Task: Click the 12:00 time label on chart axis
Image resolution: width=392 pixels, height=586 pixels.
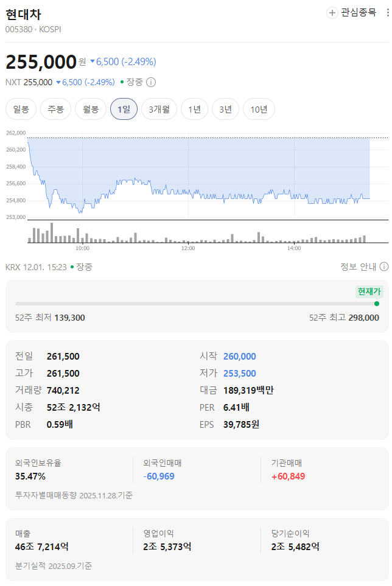Action: click(188, 248)
